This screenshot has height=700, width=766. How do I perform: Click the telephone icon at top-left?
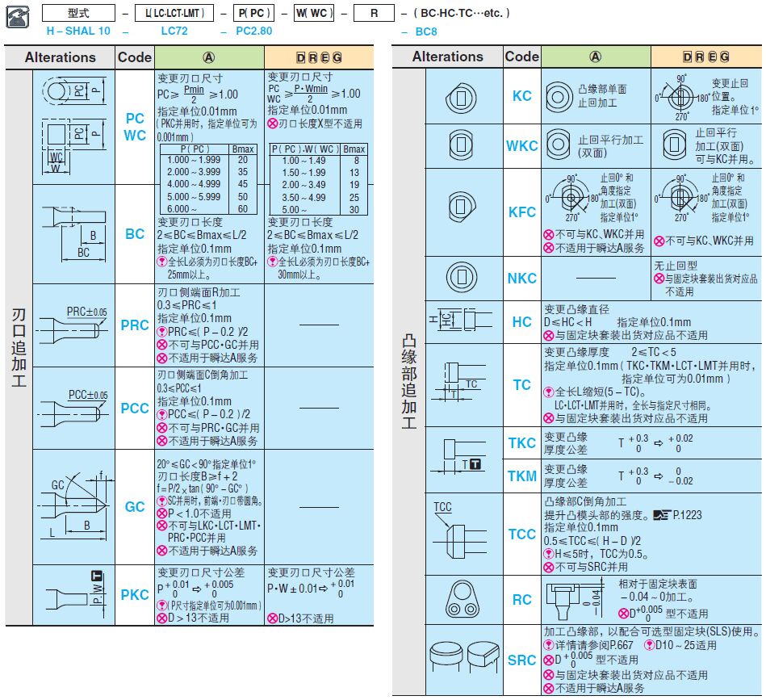coord(19,17)
